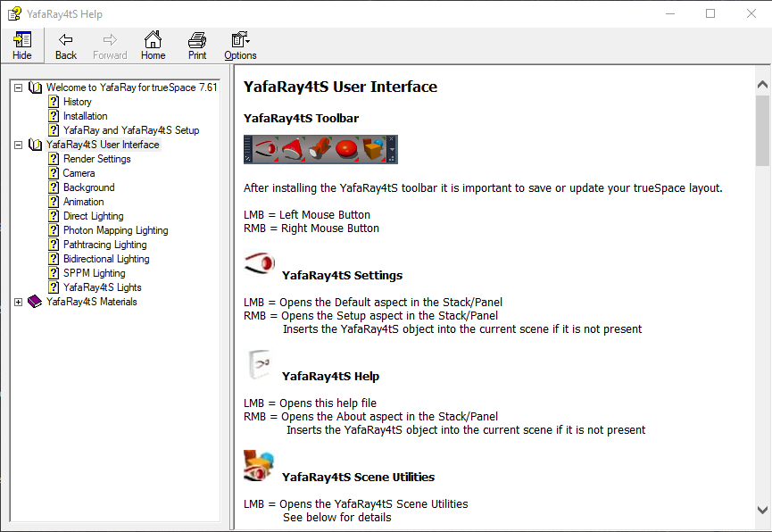
Task: Click the question page icon next to Pathtracing Lighting
Action: click(54, 245)
